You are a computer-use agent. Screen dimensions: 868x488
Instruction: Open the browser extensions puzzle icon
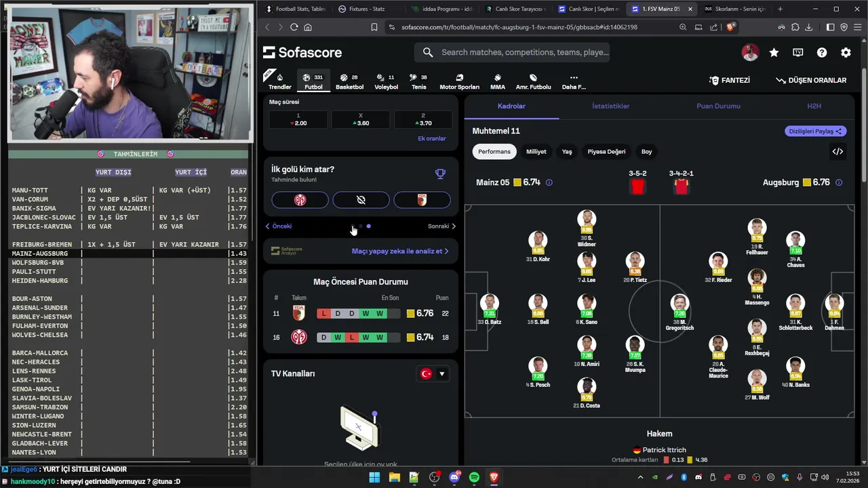pos(795,27)
